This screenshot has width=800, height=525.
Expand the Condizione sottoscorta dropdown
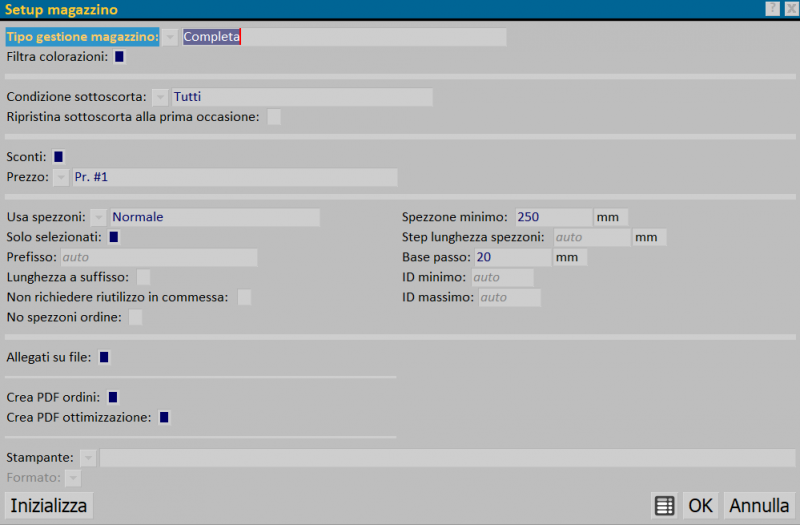tap(160, 97)
